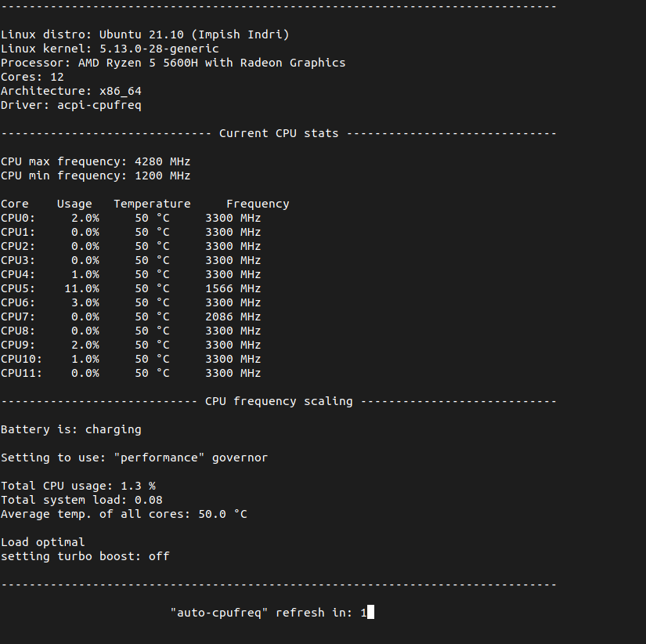Click CPU2's 50 °C temperature value
The height and width of the screenshot is (644, 646).
coord(152,246)
